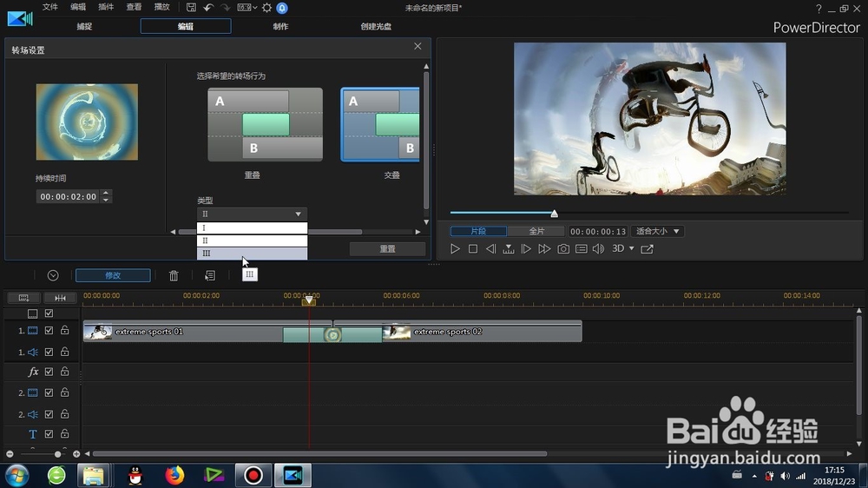Click the 修改 button
This screenshot has width=868, height=488.
point(113,275)
